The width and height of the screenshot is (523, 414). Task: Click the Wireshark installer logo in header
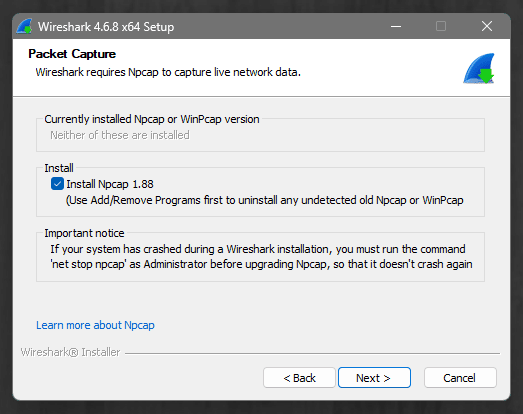(479, 68)
